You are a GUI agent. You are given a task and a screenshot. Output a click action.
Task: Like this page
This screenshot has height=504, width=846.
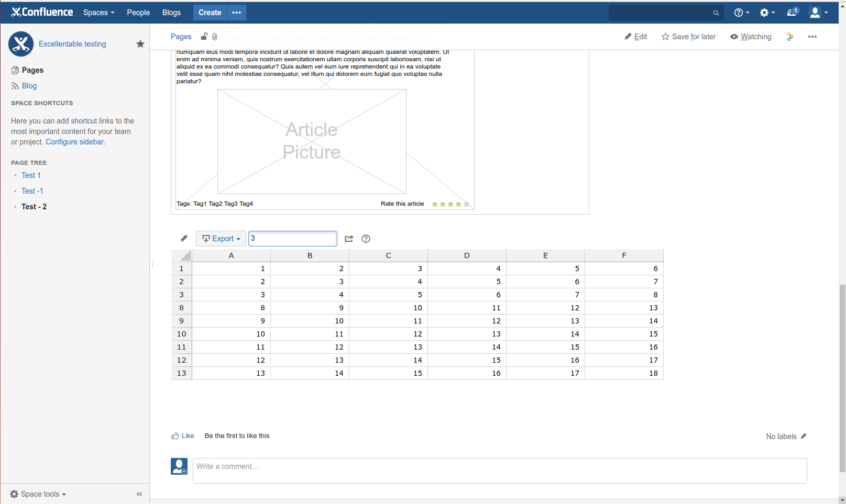[182, 435]
